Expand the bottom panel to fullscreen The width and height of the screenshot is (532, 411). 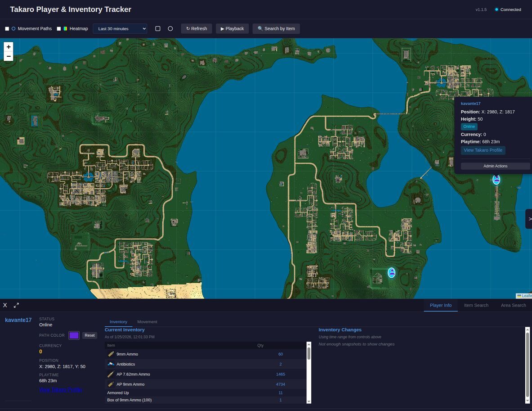(x=16, y=305)
